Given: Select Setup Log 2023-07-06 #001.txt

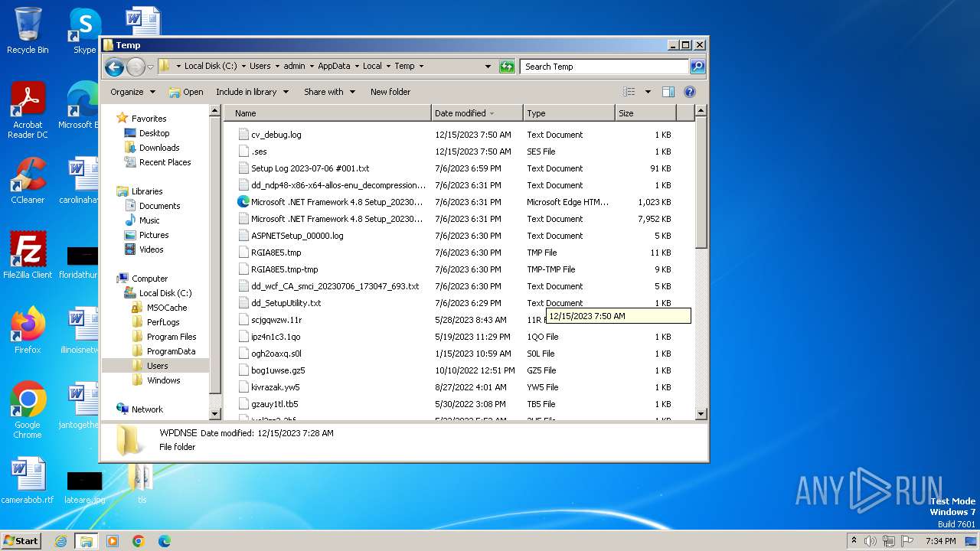Looking at the screenshot, I should pos(310,168).
